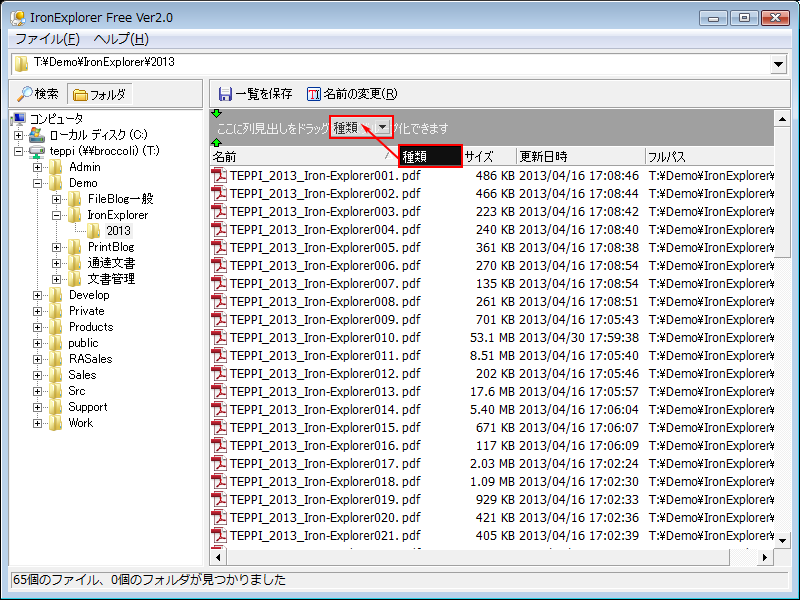Click the Work folder icon in the tree

[x=56, y=422]
